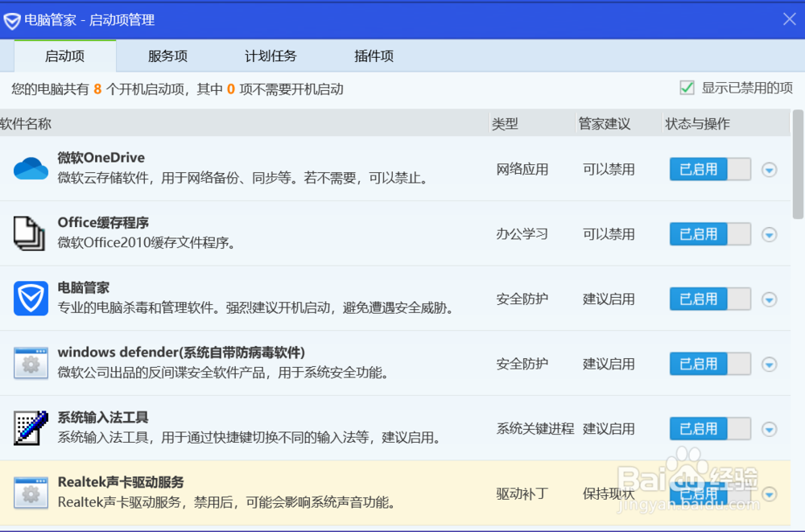Click the 保持现状 suggestion cell
The image size is (805, 532).
(x=609, y=494)
